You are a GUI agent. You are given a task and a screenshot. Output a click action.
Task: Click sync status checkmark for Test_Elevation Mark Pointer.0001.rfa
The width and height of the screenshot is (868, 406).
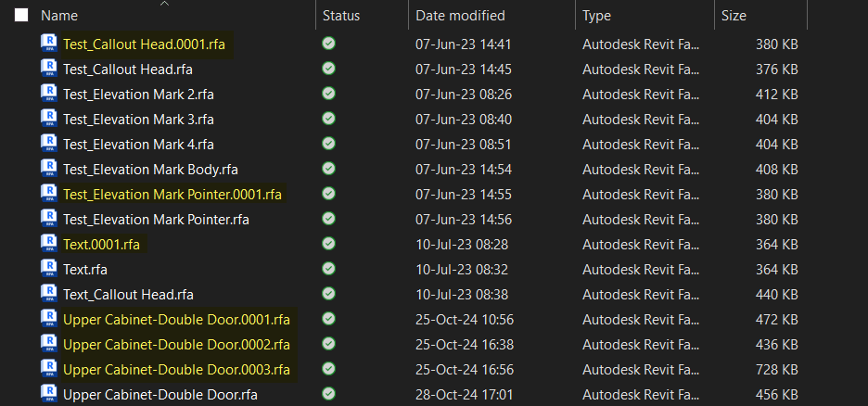click(x=329, y=193)
